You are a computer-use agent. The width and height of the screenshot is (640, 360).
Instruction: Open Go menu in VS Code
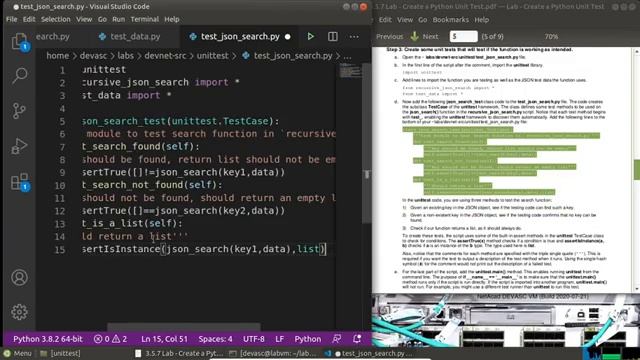click(x=102, y=19)
